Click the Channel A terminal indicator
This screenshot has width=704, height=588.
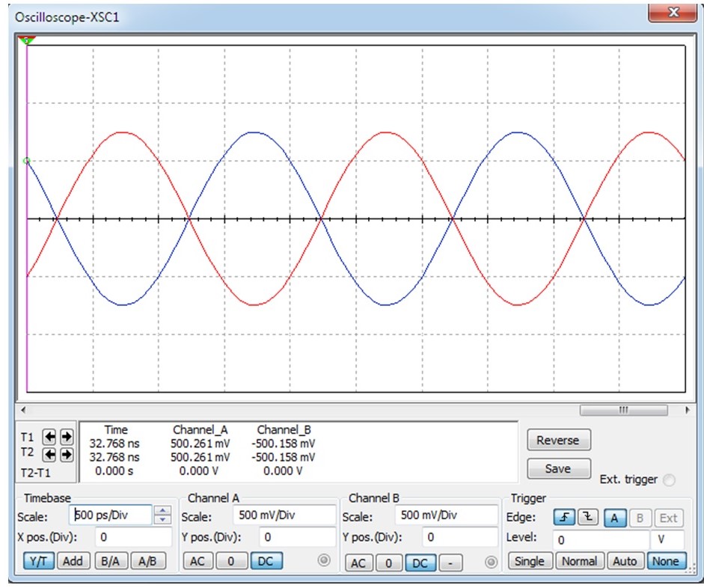point(324,561)
